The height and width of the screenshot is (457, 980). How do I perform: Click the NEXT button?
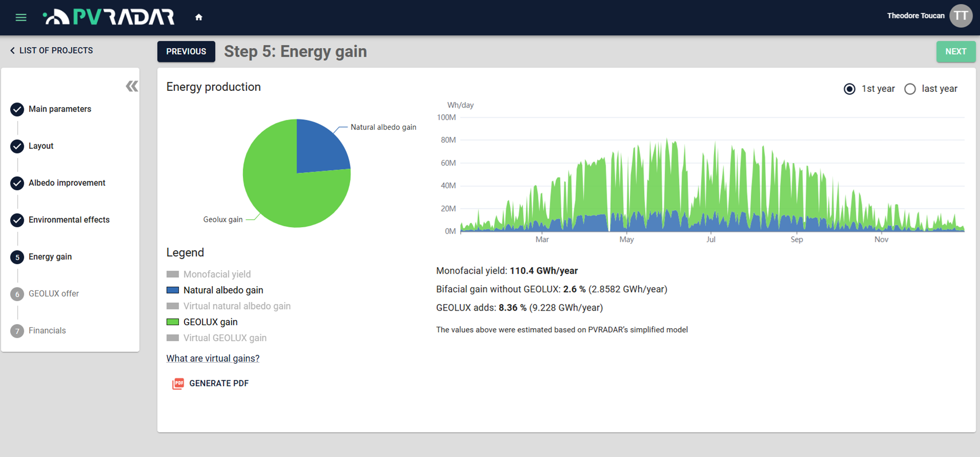point(956,52)
